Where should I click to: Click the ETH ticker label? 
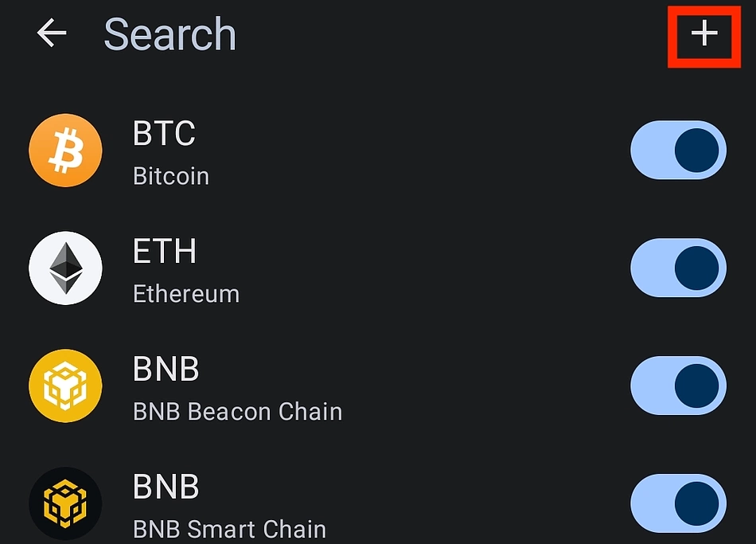165,251
